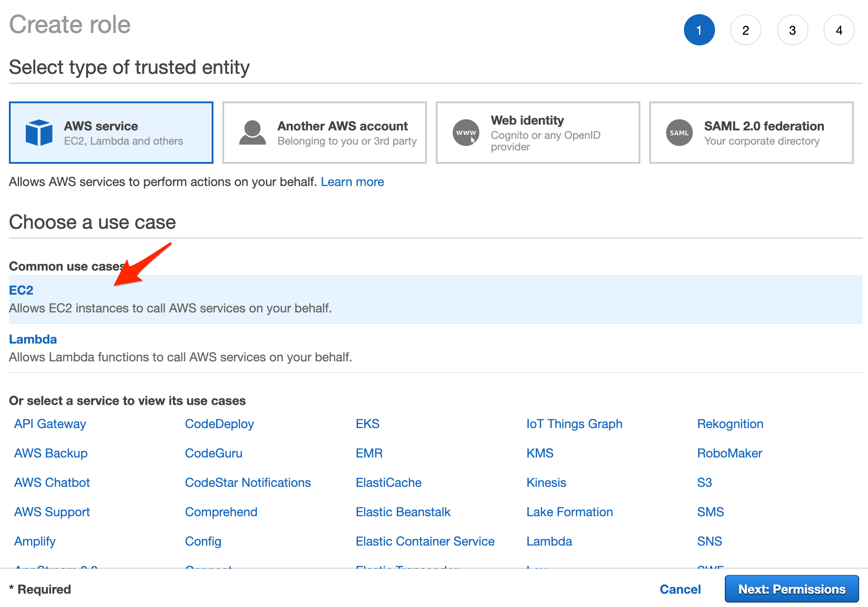
Task: Open KMS service use cases
Action: (540, 453)
